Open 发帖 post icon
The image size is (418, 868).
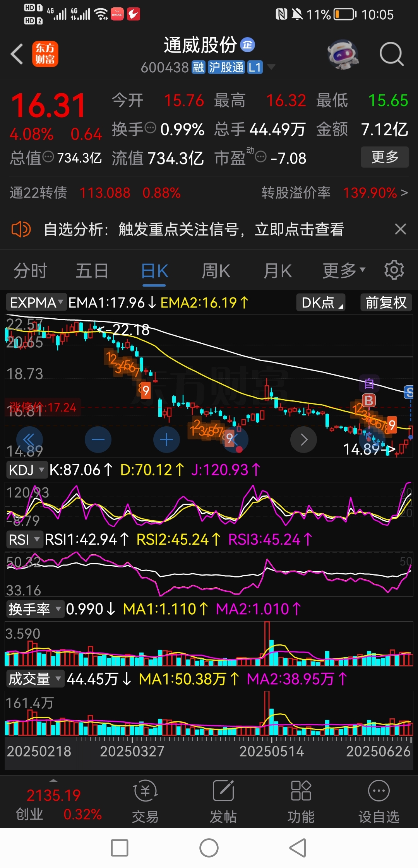pyautogui.click(x=223, y=801)
